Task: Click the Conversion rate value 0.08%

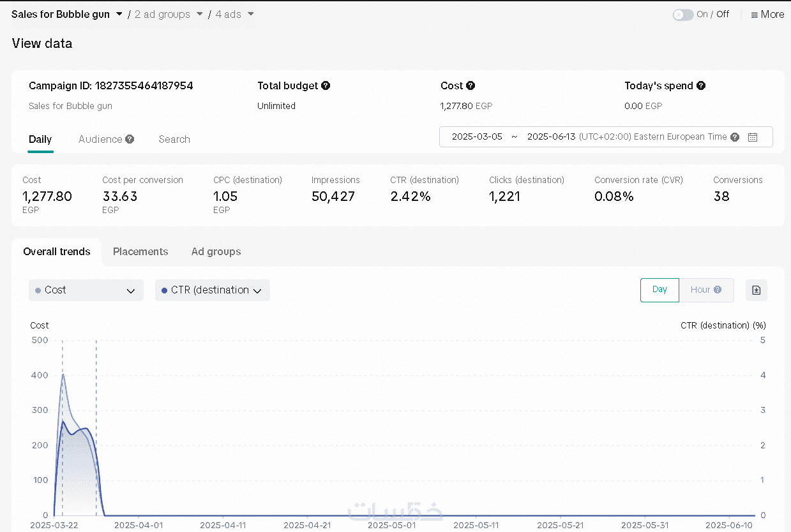Action: click(614, 196)
